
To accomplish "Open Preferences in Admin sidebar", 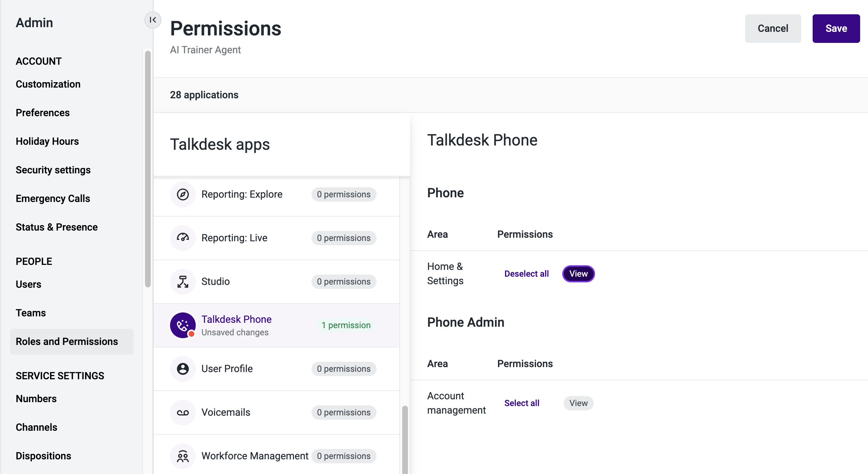I will pos(43,113).
